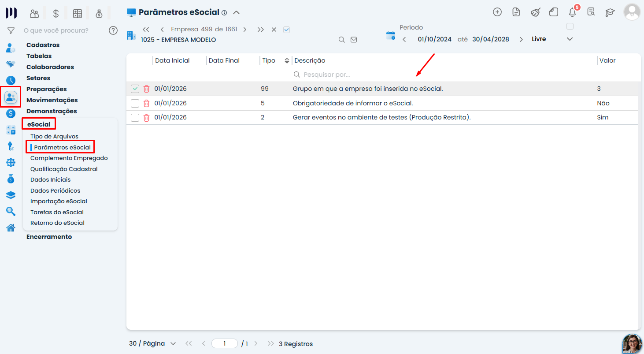Screen dimensions: 644x354
Task: Toggle the checkbox beside company navigation
Action: 286,30
